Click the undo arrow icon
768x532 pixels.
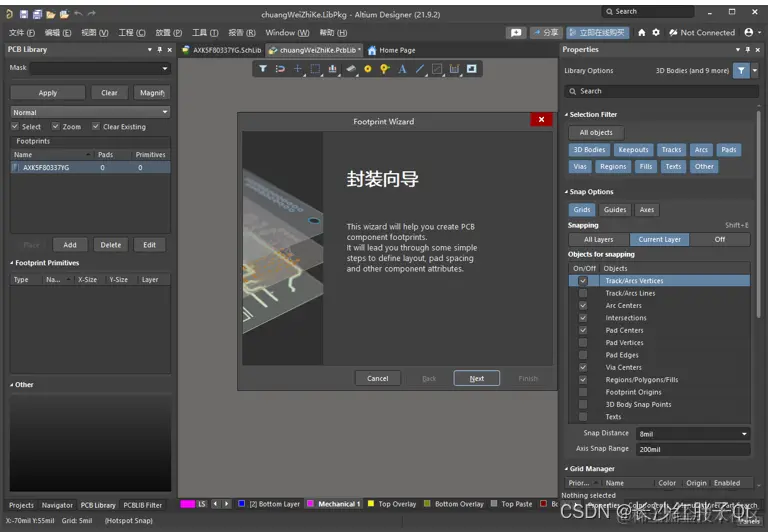(x=78, y=14)
